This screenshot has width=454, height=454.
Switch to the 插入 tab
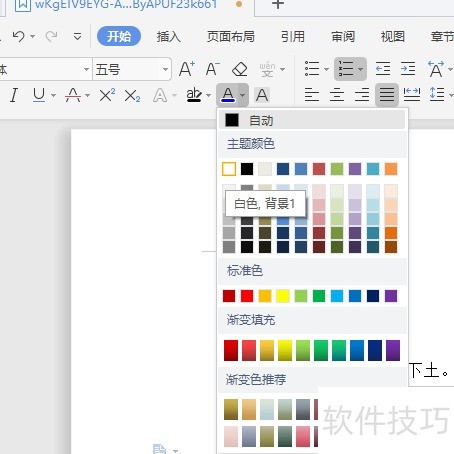169,36
